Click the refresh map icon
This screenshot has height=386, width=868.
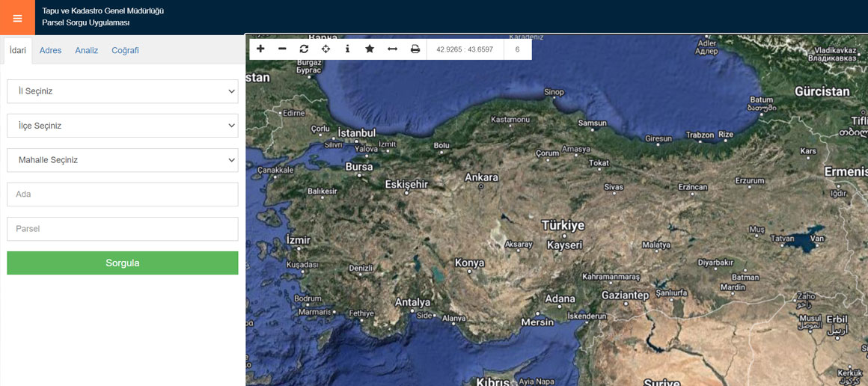(304, 49)
